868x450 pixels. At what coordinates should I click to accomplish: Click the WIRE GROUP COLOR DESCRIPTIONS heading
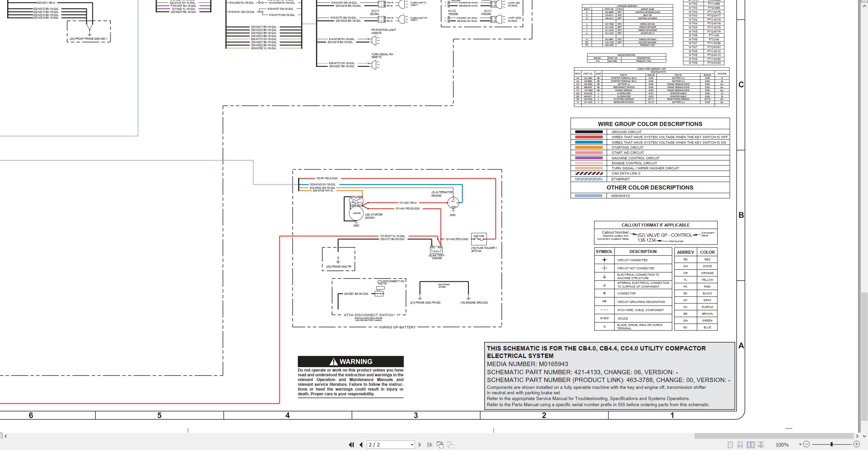click(650, 124)
